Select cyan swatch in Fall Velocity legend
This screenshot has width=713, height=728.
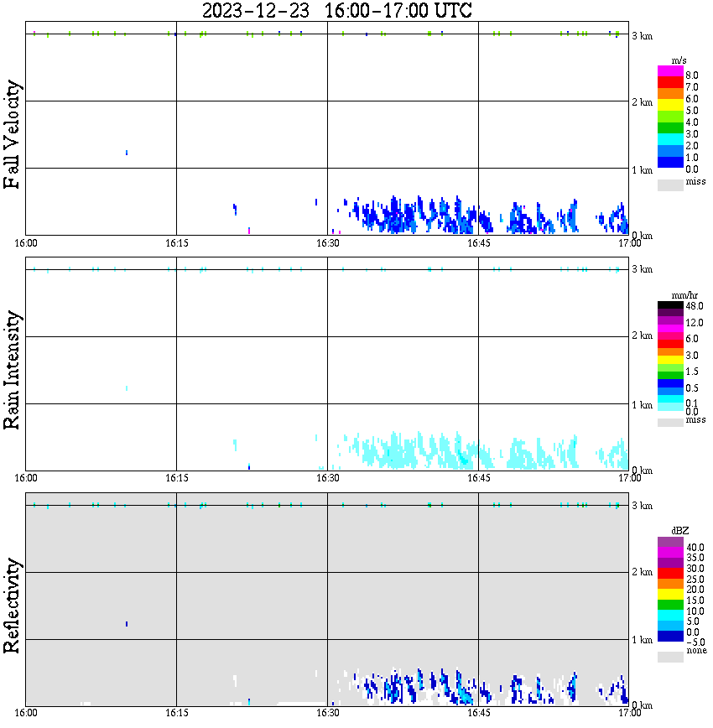(x=670, y=139)
